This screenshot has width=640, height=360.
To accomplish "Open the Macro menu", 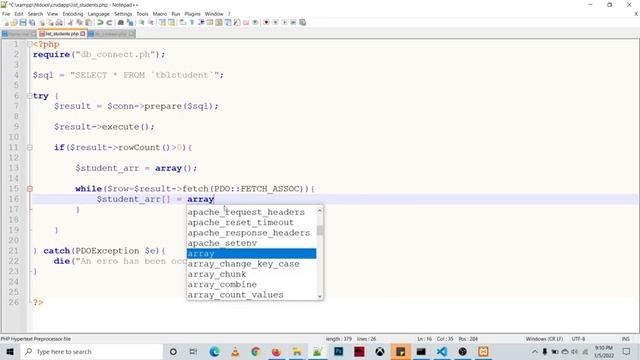I will [160, 14].
